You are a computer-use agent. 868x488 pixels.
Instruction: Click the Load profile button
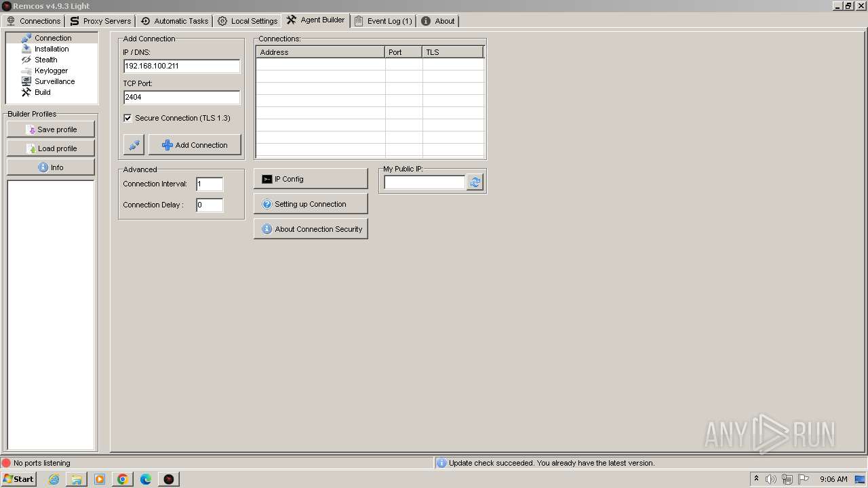click(51, 148)
